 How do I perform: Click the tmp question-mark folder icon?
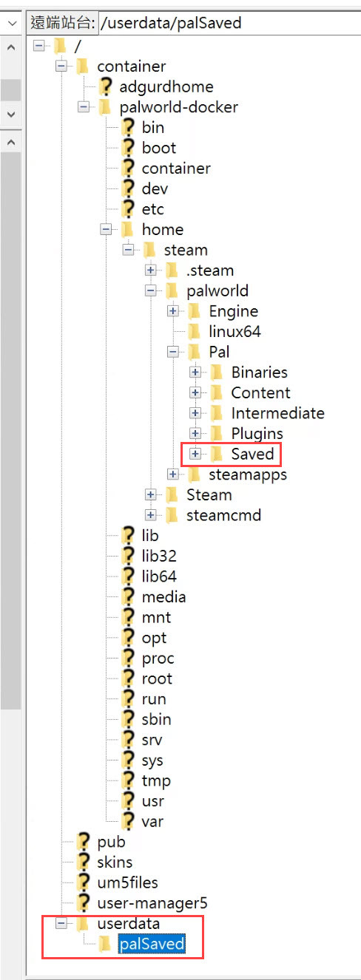[x=129, y=780]
